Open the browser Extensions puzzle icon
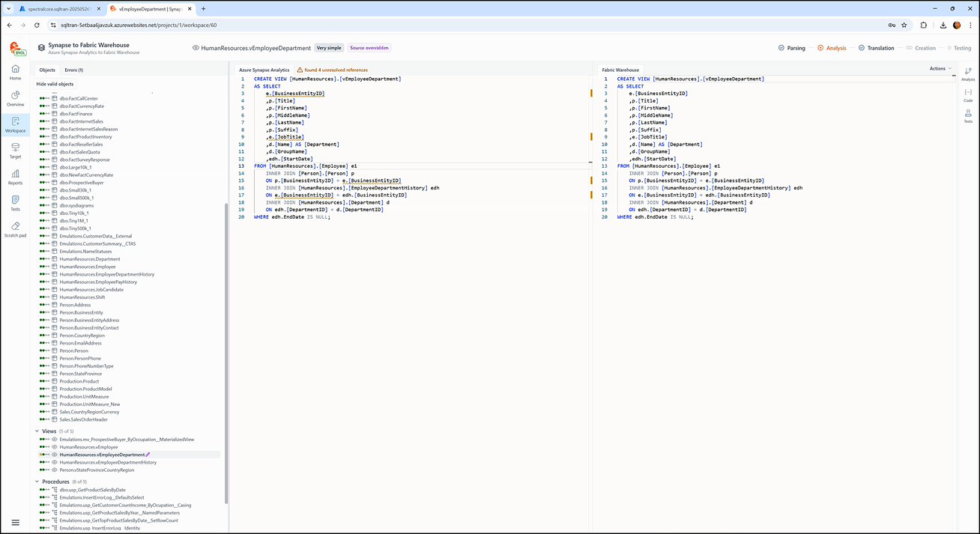 (923, 25)
